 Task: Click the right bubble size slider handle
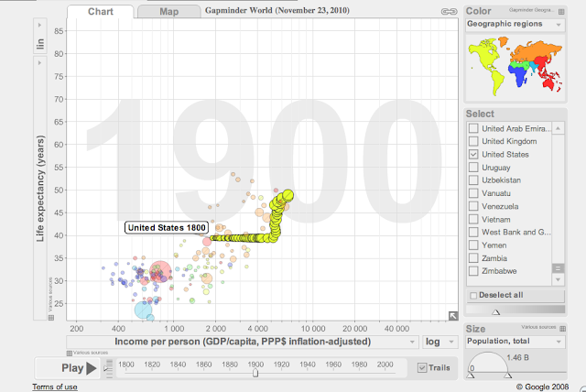click(507, 376)
